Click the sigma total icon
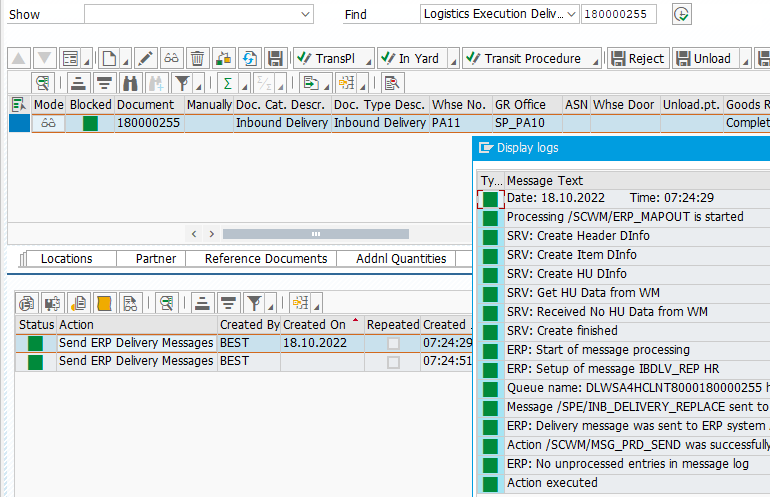This screenshot has height=497, width=770. (228, 83)
